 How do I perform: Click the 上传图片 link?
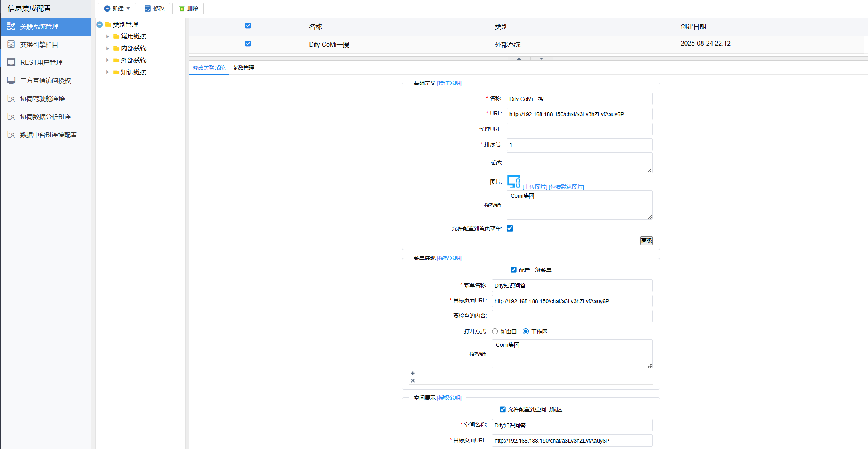pyautogui.click(x=535, y=187)
